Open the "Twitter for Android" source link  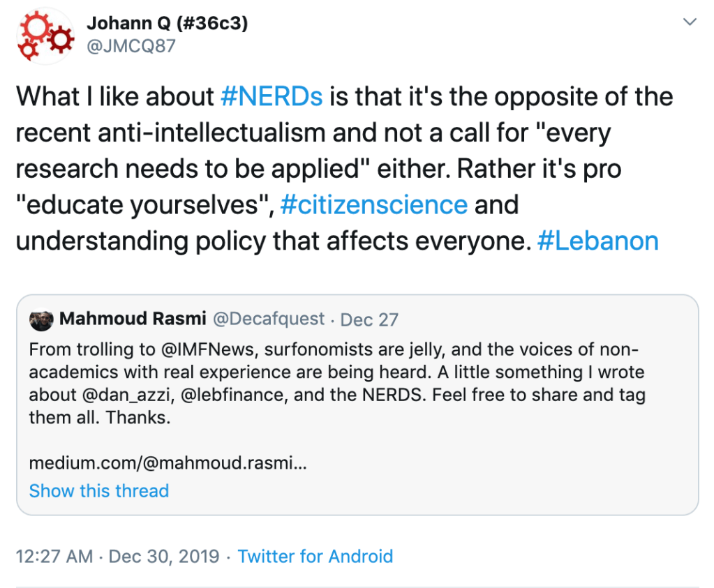pyautogui.click(x=315, y=556)
